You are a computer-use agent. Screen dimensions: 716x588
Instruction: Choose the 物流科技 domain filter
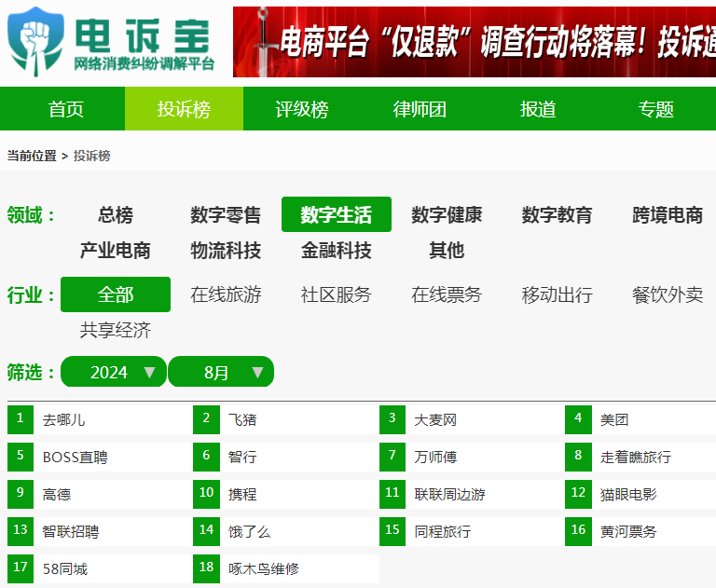coord(226,250)
